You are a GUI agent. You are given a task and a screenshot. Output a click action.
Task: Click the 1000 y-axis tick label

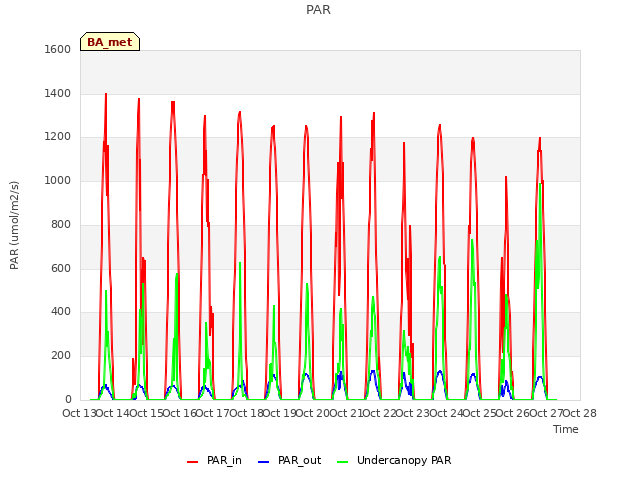pos(58,180)
